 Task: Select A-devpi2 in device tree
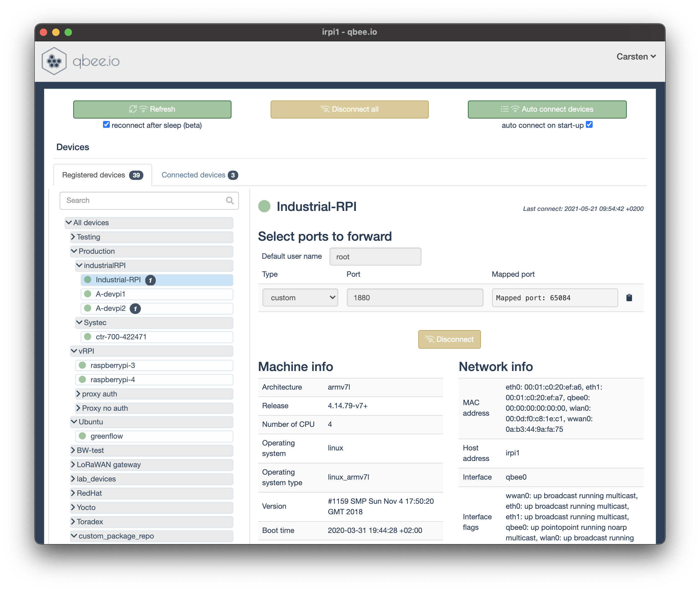[157, 308]
